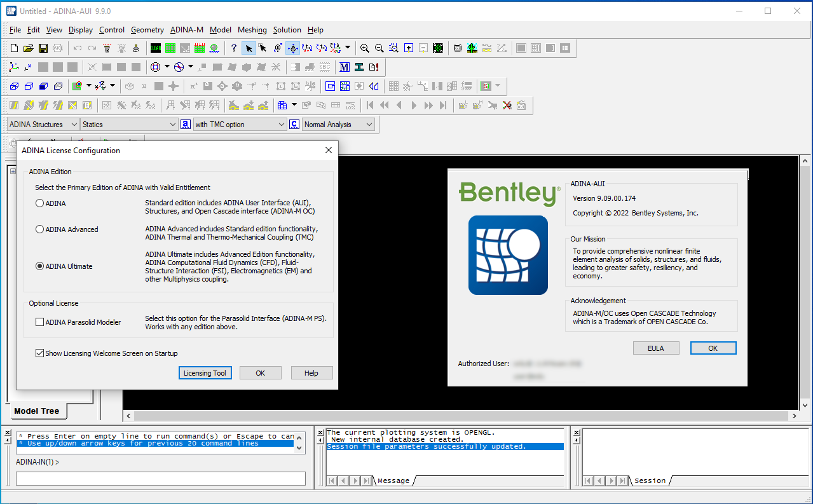The image size is (813, 504).
Task: Click the EULA button in About dialog
Action: 655,348
